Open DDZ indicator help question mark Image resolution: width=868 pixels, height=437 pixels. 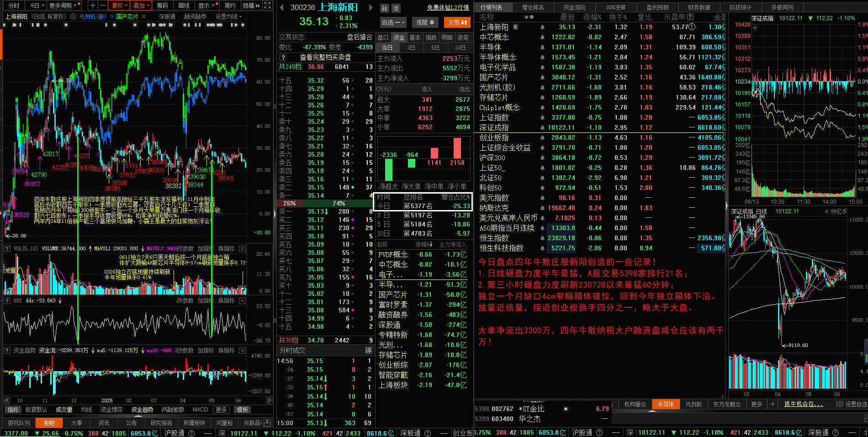(7, 300)
